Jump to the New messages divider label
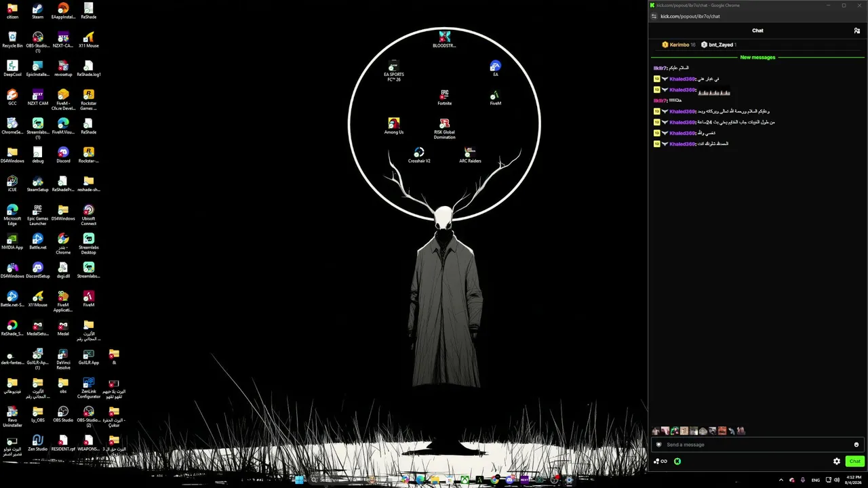The image size is (868, 488). (757, 58)
